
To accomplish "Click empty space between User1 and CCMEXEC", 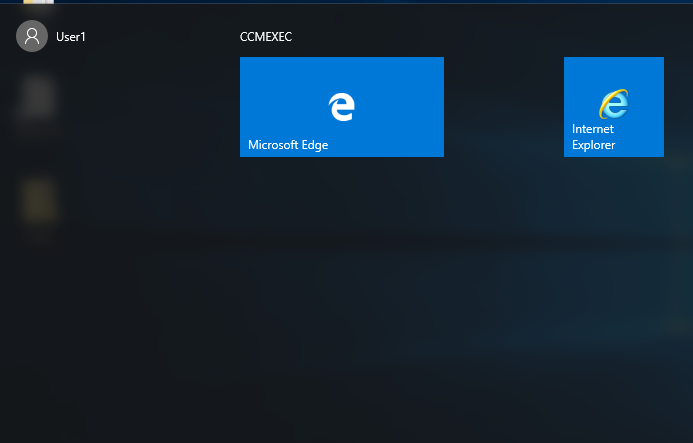I will point(160,37).
